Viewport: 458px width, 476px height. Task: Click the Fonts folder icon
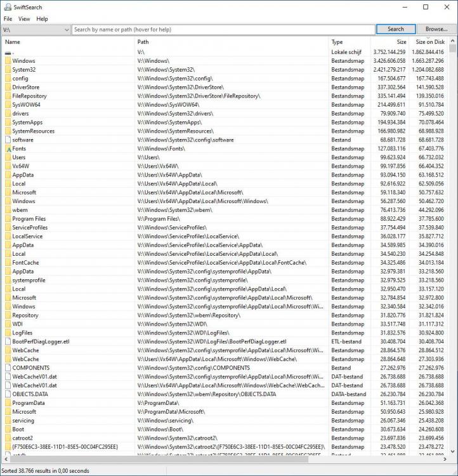click(x=8, y=149)
